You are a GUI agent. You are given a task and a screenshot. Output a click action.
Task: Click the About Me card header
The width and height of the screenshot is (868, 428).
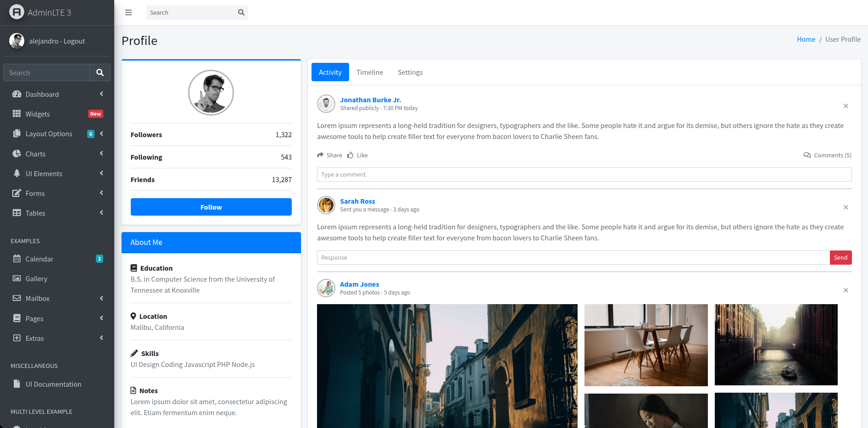211,242
